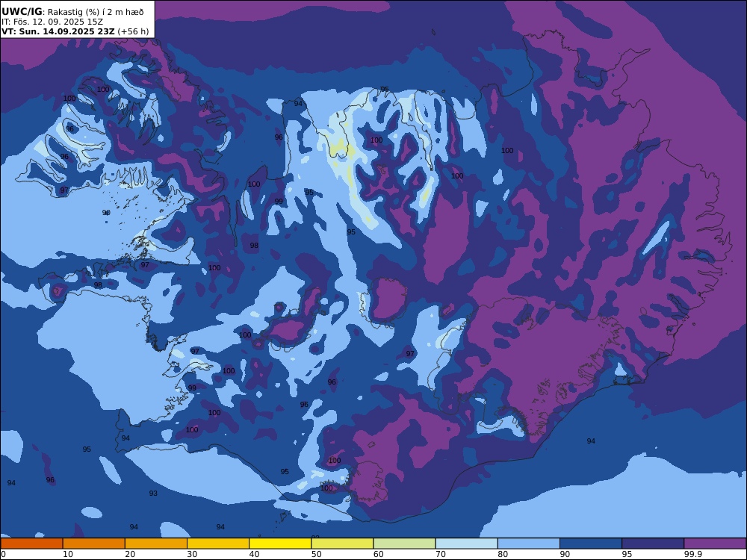Viewport: 747px width, 560px height.
Task: Click the pale green 60–70 legend swatch
Action: [x=404, y=544]
